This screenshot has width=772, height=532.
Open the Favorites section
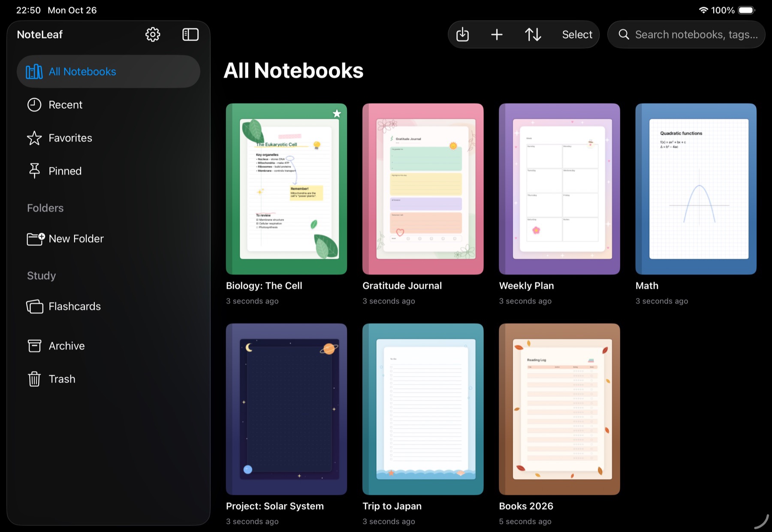point(109,138)
